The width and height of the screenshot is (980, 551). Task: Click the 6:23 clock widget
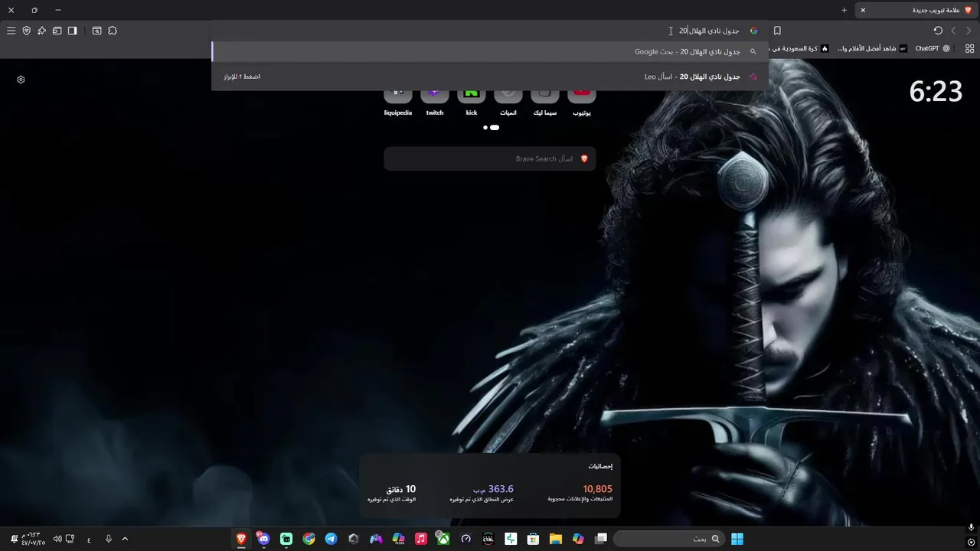click(936, 92)
